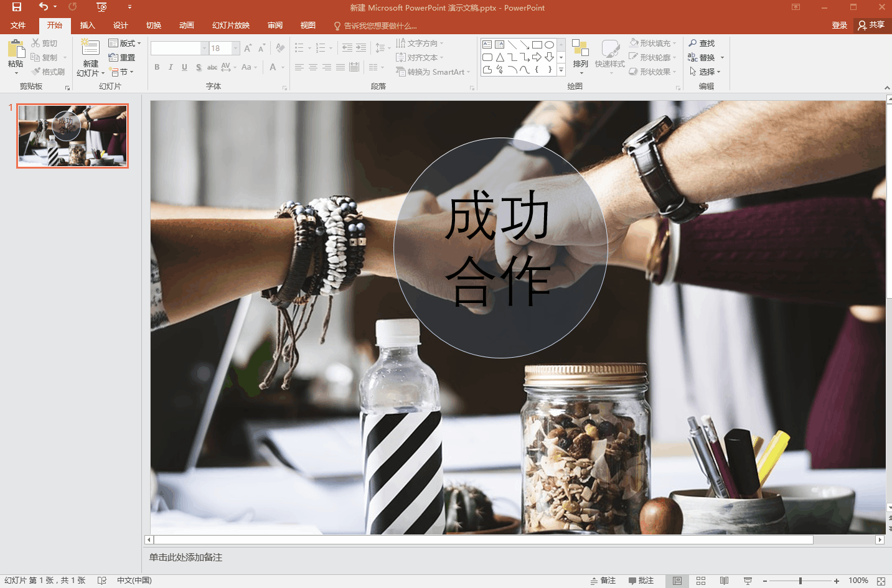892x588 pixels.
Task: Decrease font size icon
Action: (261, 48)
